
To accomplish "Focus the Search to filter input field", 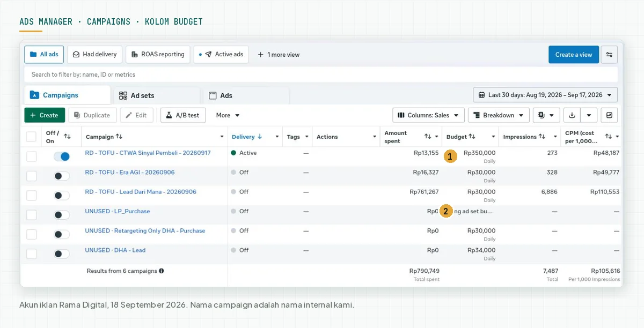I will click(321, 74).
